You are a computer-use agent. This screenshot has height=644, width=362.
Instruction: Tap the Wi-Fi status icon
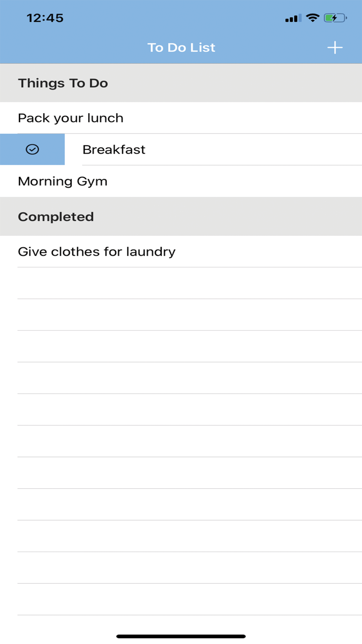[312, 17]
